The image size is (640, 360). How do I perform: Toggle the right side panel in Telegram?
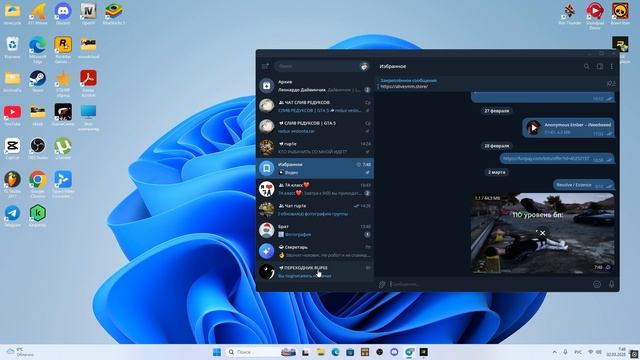tap(600, 66)
